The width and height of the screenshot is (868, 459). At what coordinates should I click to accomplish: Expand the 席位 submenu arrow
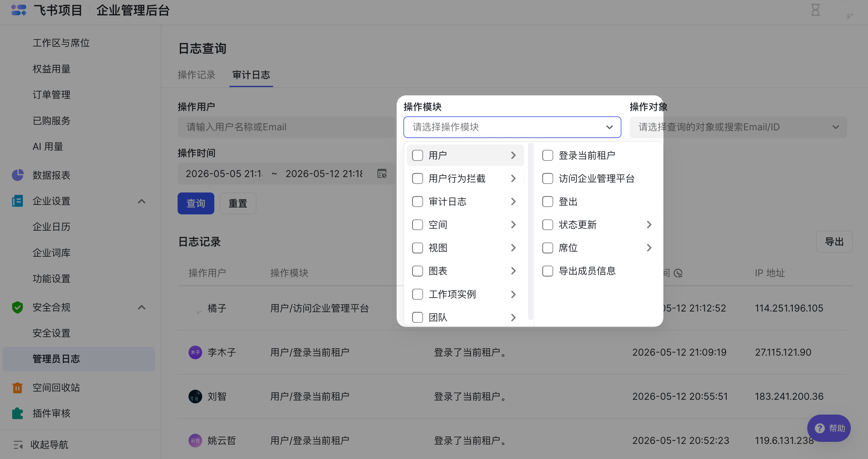649,248
